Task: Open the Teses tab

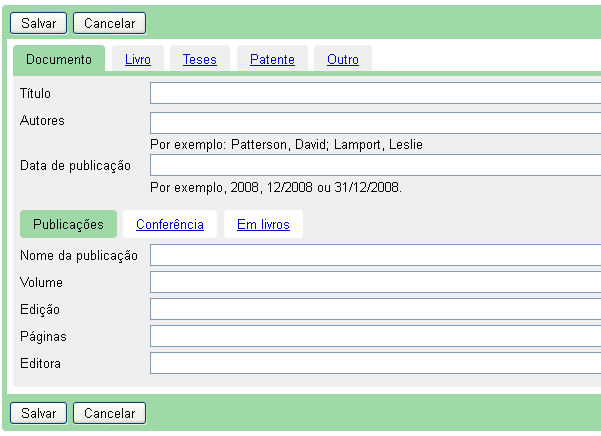Action: 199,60
